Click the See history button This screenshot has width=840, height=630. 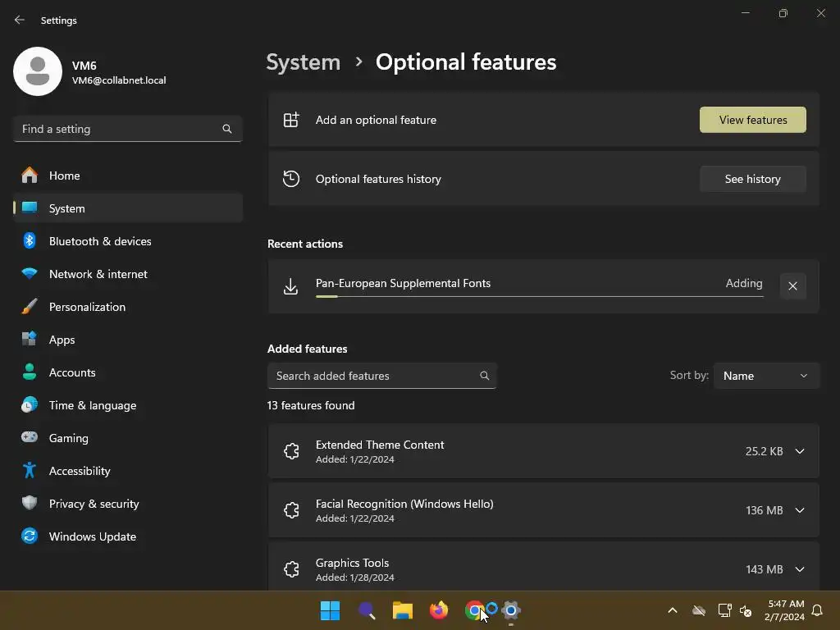click(x=753, y=179)
